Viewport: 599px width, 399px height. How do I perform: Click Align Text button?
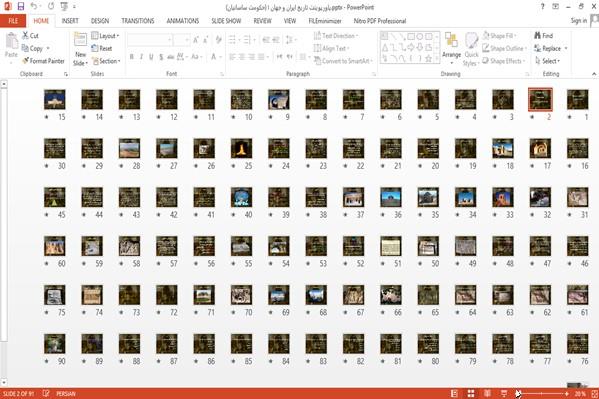point(331,49)
